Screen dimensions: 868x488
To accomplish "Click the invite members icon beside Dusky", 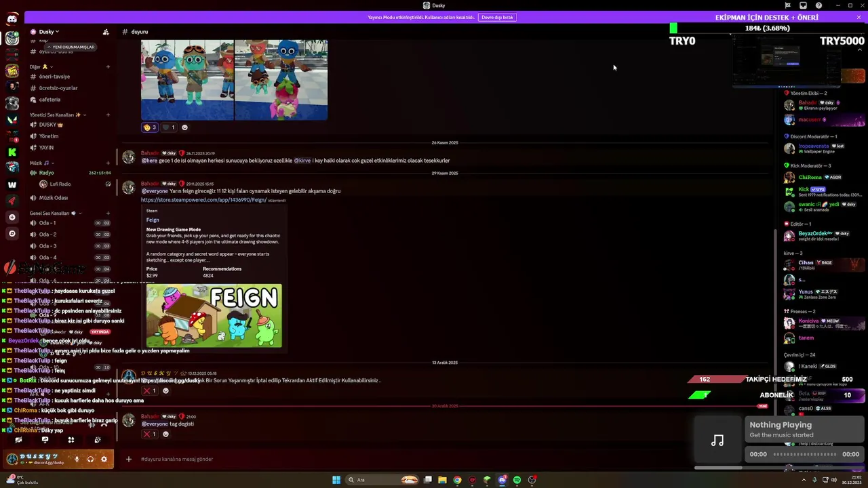I will [x=106, y=32].
